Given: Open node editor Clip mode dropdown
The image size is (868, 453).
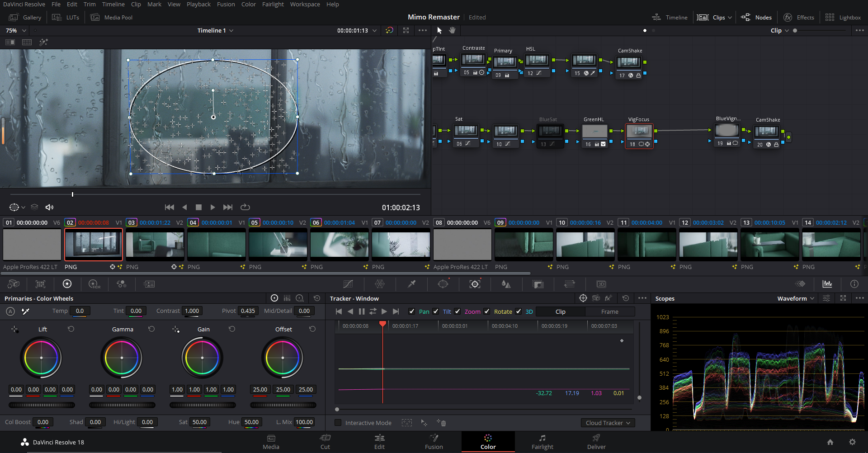Looking at the screenshot, I should tap(780, 30).
